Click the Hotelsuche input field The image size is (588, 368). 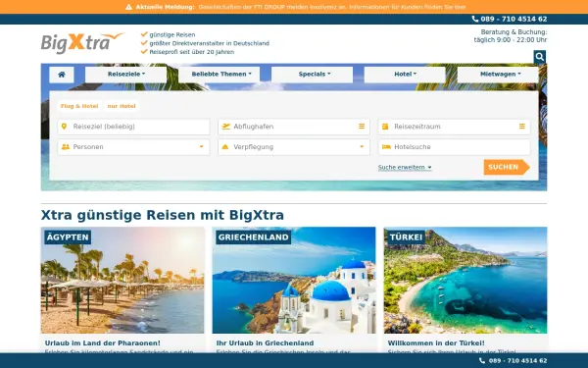point(455,147)
